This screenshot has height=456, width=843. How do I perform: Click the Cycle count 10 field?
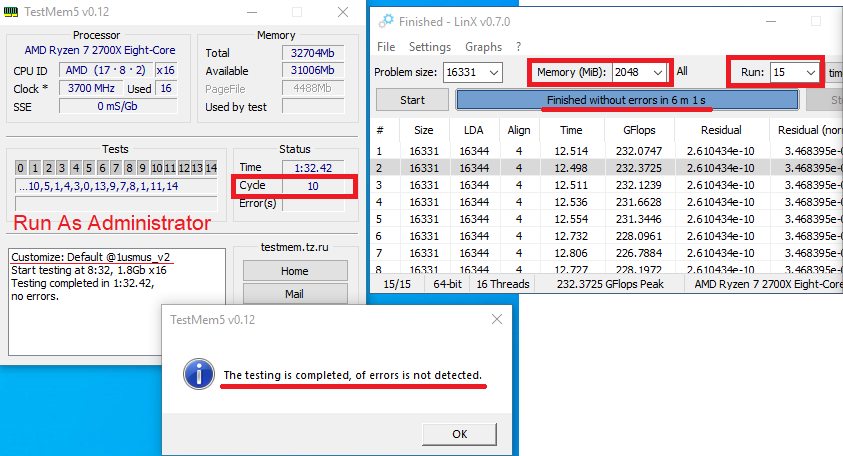[313, 186]
